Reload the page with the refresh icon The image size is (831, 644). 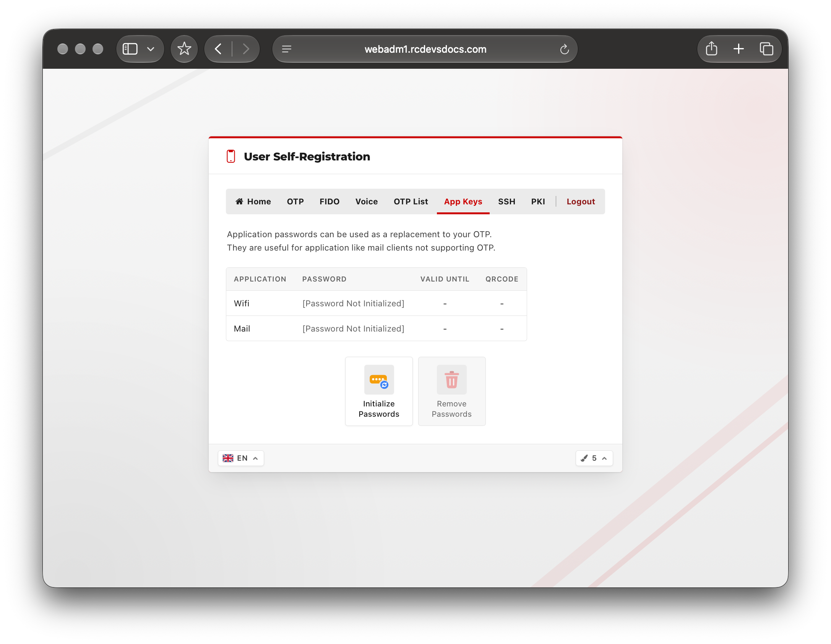[564, 49]
